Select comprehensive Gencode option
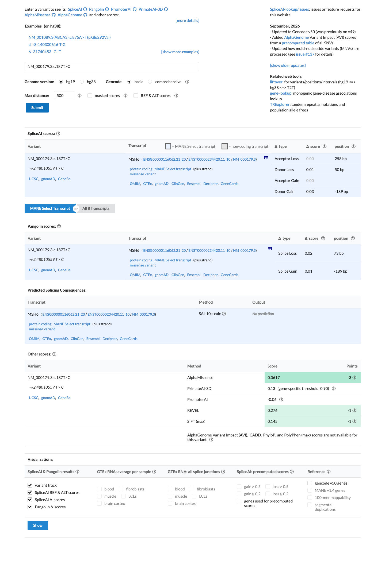This screenshot has height=588, width=389. coord(150,82)
